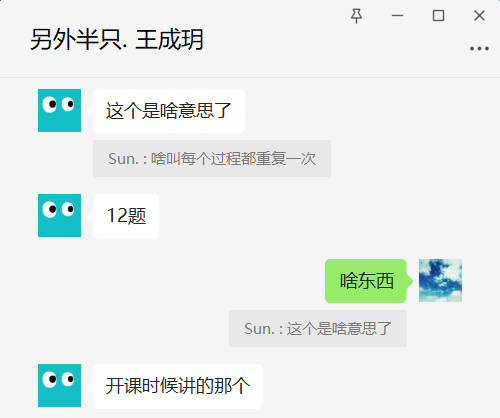This screenshot has width=500, height=418.
Task: Select the '这个是啥意思了' message bubble
Action: tap(169, 111)
